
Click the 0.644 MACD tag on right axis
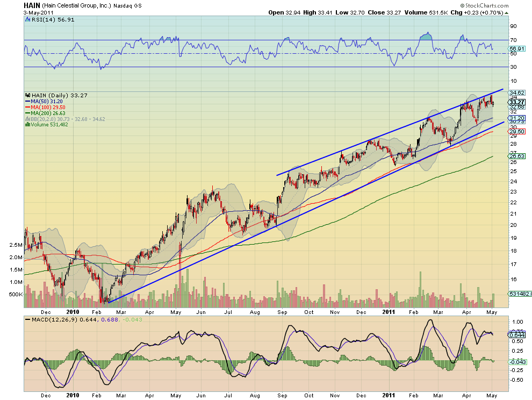click(x=517, y=335)
